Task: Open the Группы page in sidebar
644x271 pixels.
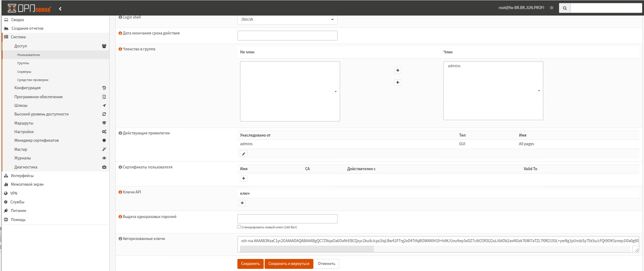Action: coord(23,63)
